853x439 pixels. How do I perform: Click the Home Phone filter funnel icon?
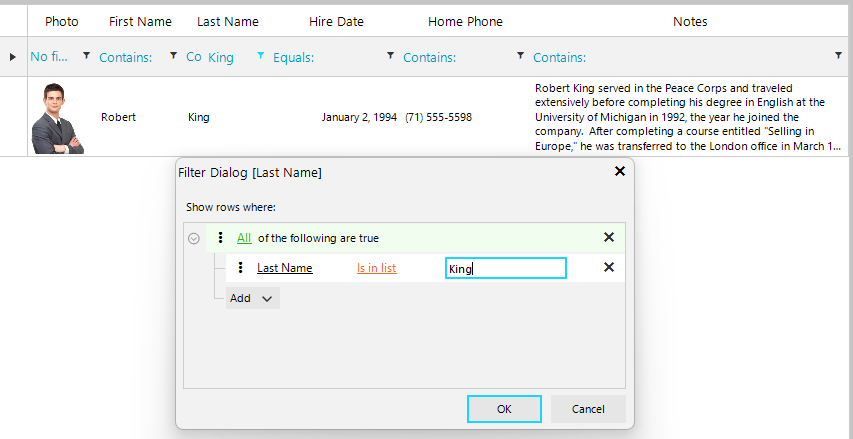coord(520,57)
